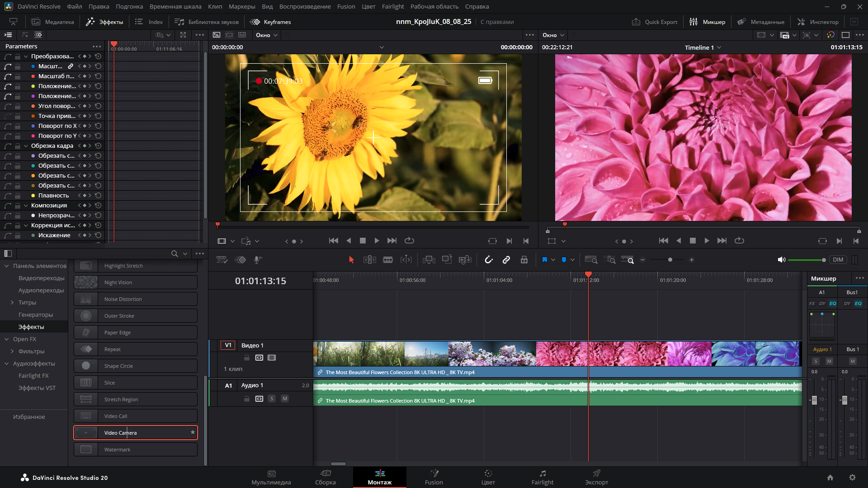Adjust the timeline zoom slider handle
Image resolution: width=868 pixels, height=488 pixels.
[670, 260]
